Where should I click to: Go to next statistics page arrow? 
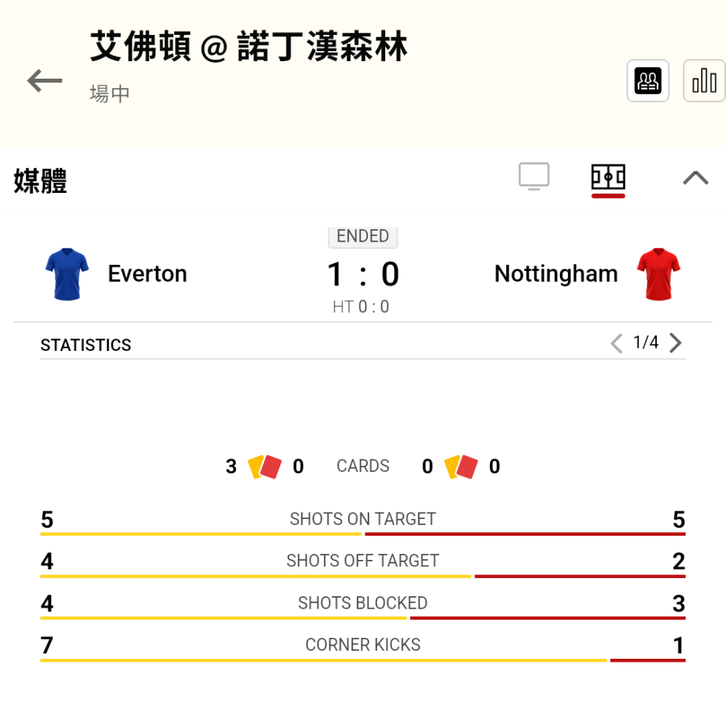click(x=675, y=343)
